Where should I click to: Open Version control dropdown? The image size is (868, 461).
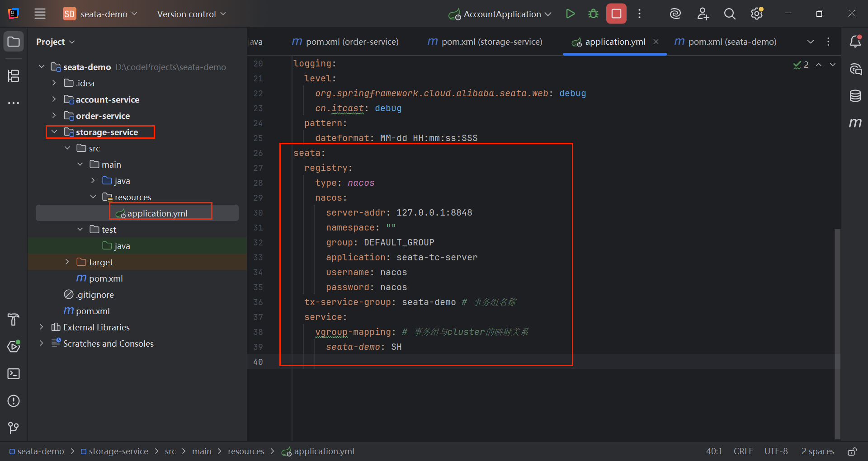pos(191,14)
